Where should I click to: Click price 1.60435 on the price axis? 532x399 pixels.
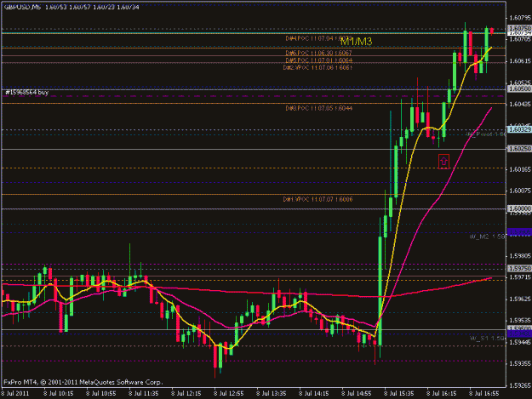520,105
